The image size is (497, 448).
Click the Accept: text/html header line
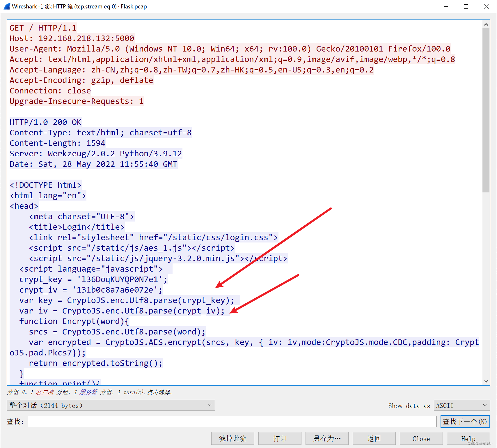(x=232, y=59)
